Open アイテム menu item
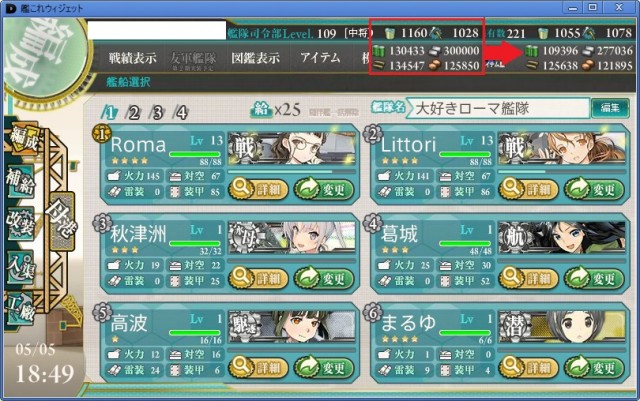Viewport: 640px width, 401px height. click(320, 57)
